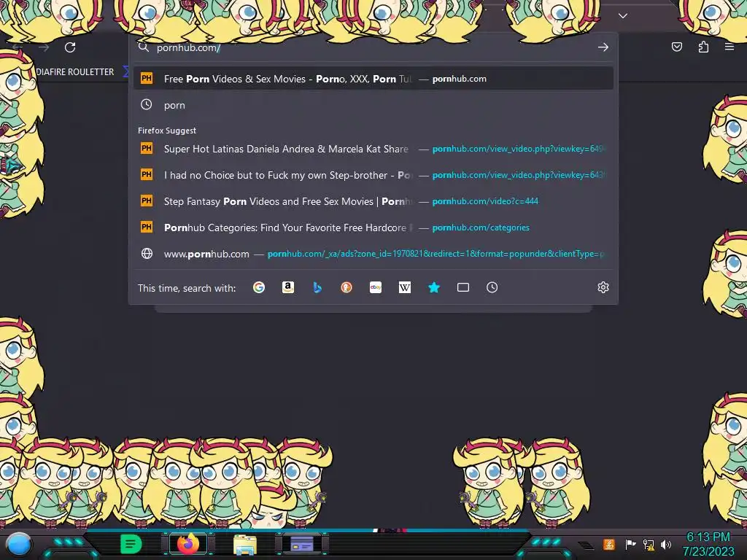This screenshot has height=560, width=747.
Task: Open the Start orb button
Action: tap(19, 545)
